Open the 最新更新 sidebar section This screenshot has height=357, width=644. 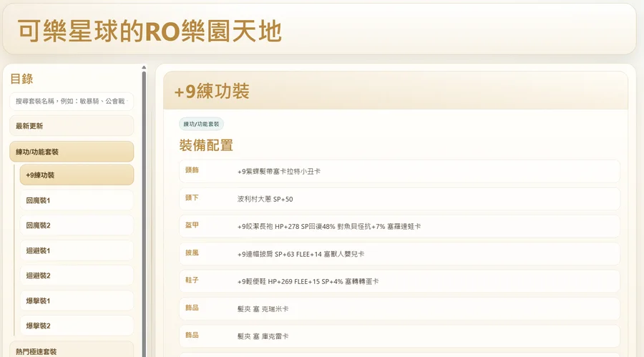click(x=72, y=126)
